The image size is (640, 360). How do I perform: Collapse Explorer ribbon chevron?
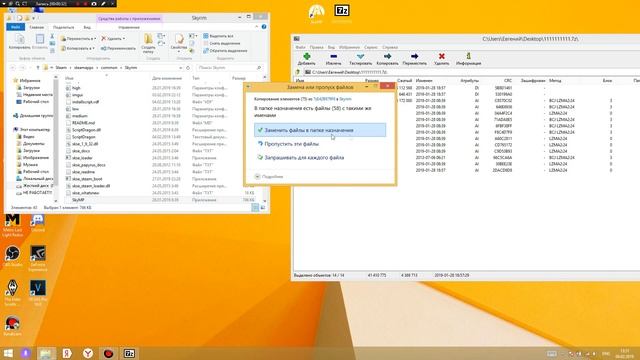point(256,27)
